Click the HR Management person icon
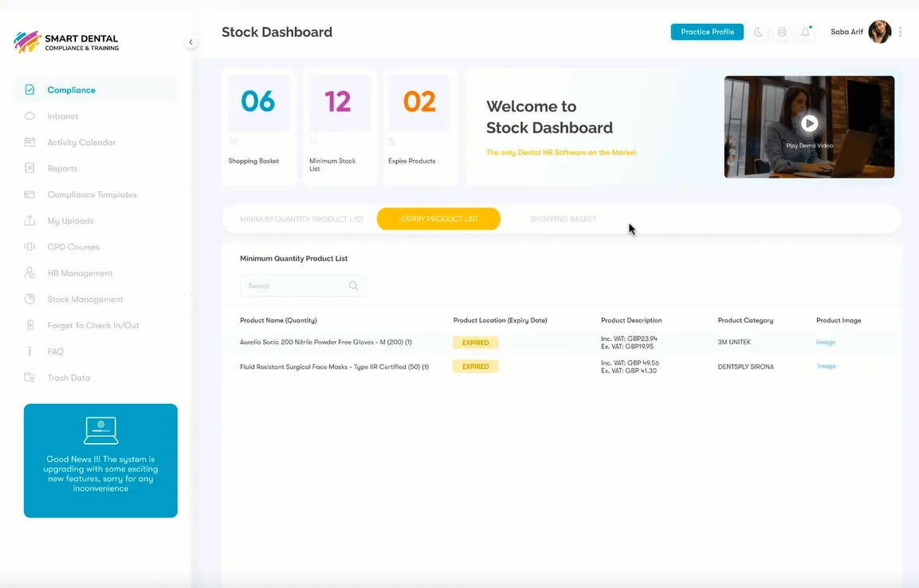This screenshot has width=919, height=588. click(x=30, y=273)
